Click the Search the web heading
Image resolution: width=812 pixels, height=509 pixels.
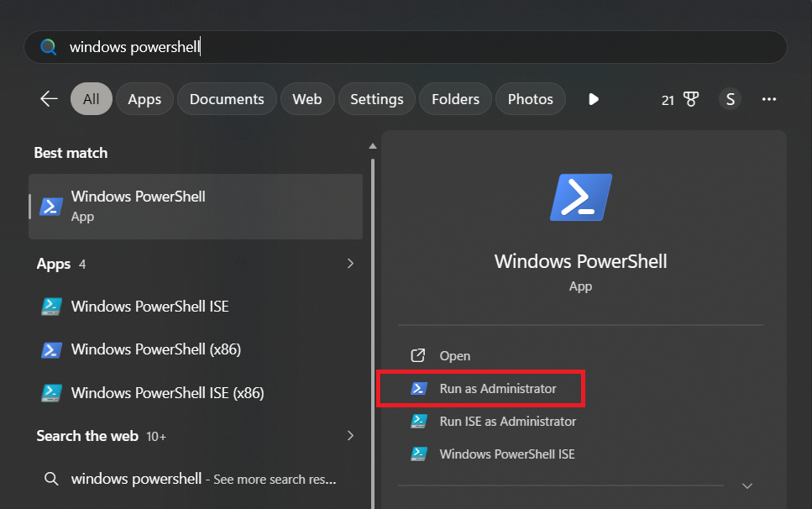87,436
